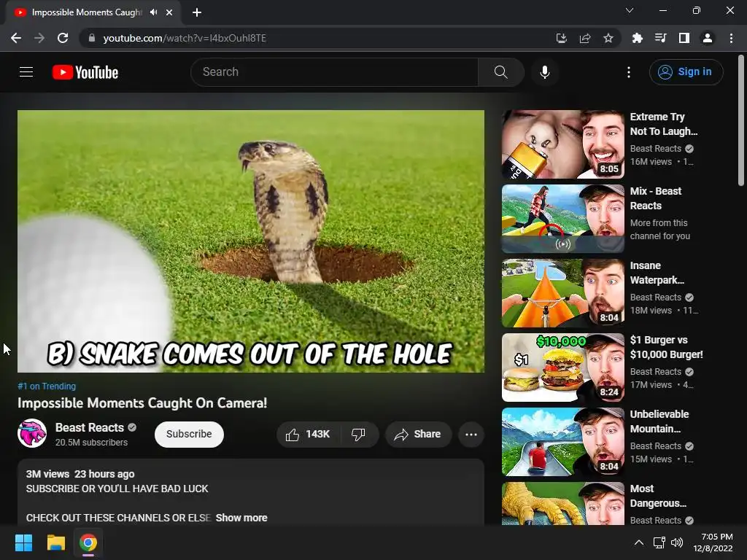Like the video with thumbs up
Image resolution: width=747 pixels, height=560 pixels.
293,435
